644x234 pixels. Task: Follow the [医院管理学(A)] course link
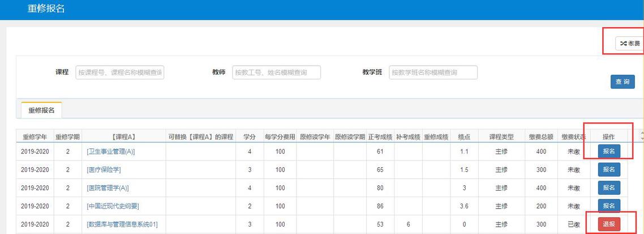[108, 188]
